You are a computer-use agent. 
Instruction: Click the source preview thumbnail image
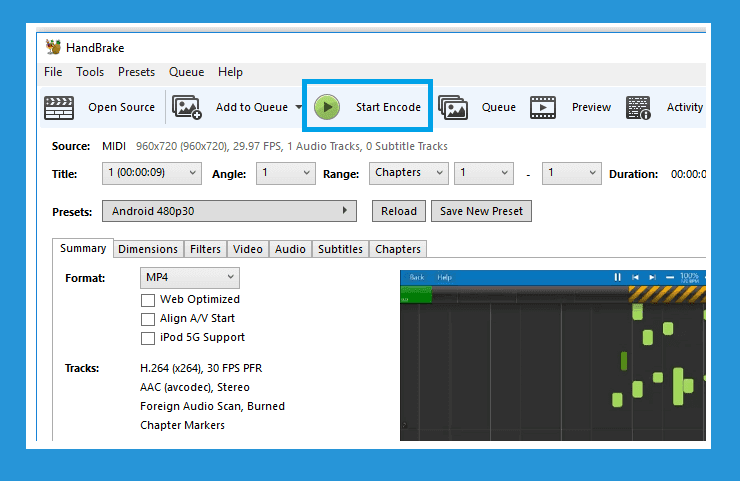(553, 355)
